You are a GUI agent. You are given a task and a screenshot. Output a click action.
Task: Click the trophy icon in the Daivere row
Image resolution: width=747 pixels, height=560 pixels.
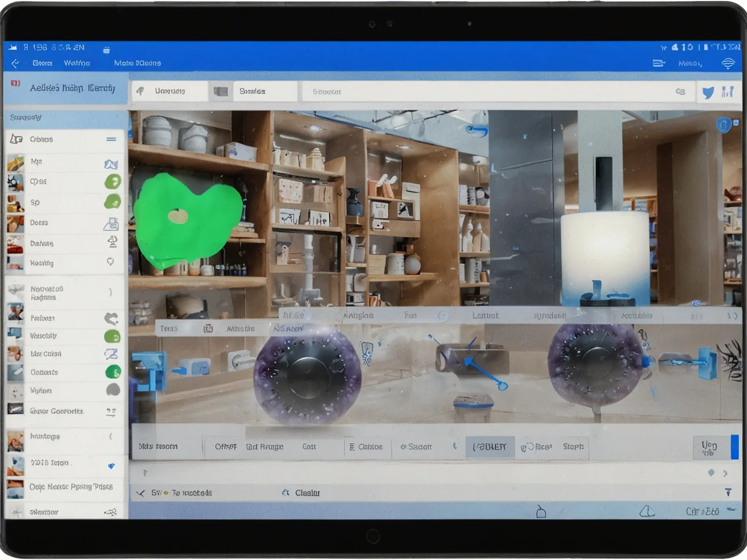pos(112,242)
